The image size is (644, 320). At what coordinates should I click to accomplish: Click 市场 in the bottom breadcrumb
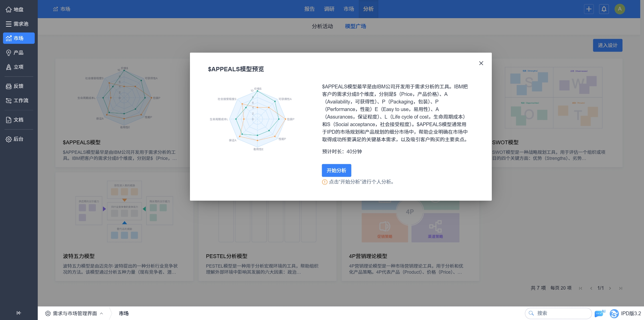coord(124,313)
